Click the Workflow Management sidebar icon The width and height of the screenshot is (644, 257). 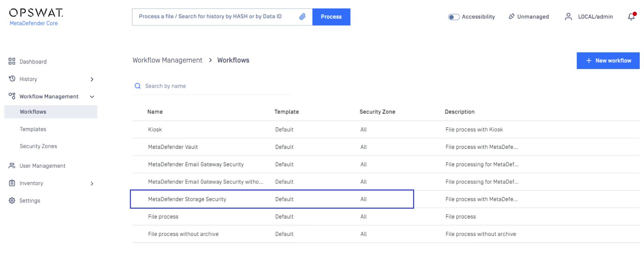[x=12, y=96]
